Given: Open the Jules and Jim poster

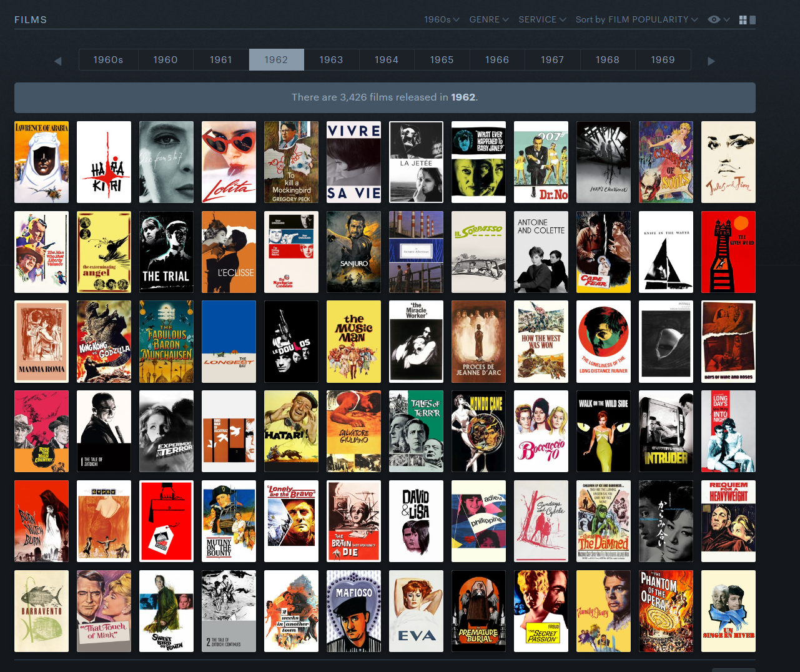Looking at the screenshot, I should coord(729,162).
